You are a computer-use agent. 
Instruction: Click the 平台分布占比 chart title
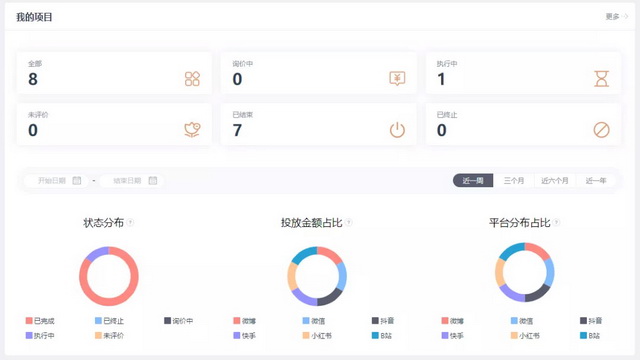point(520,222)
